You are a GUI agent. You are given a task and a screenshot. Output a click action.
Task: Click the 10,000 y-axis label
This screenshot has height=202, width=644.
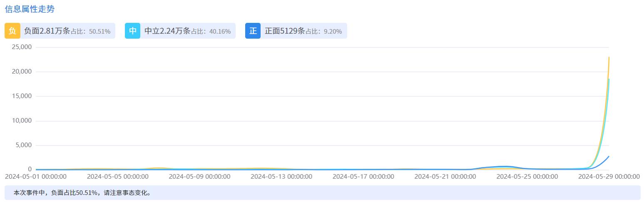tap(22, 121)
